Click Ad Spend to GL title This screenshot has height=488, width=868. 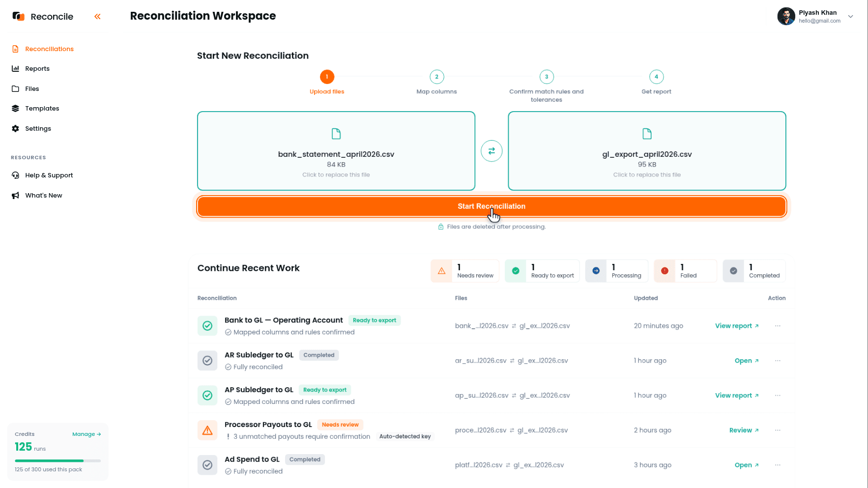click(x=252, y=459)
